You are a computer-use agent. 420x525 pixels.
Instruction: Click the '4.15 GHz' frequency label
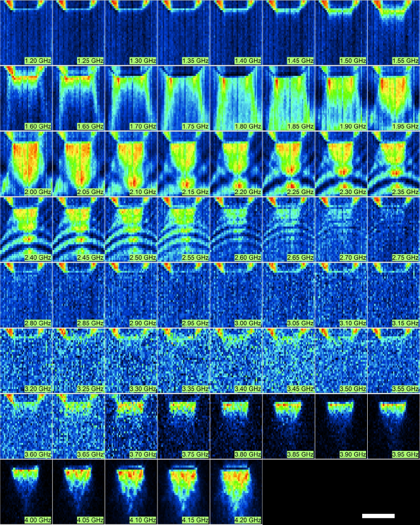click(195, 521)
